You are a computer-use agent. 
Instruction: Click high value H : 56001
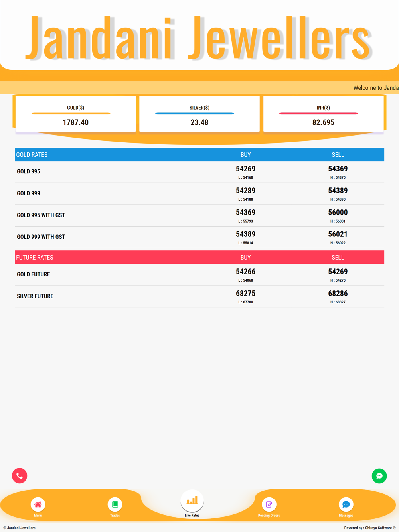pyautogui.click(x=338, y=221)
